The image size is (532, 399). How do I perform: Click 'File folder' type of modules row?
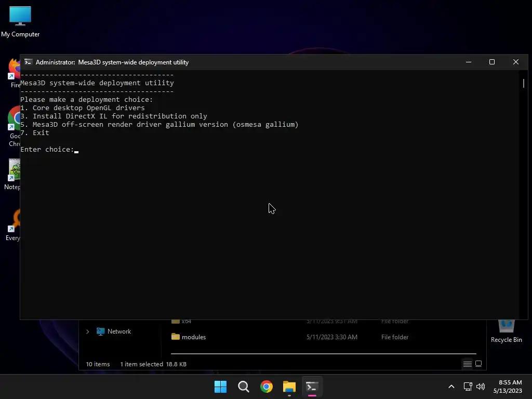click(x=395, y=337)
